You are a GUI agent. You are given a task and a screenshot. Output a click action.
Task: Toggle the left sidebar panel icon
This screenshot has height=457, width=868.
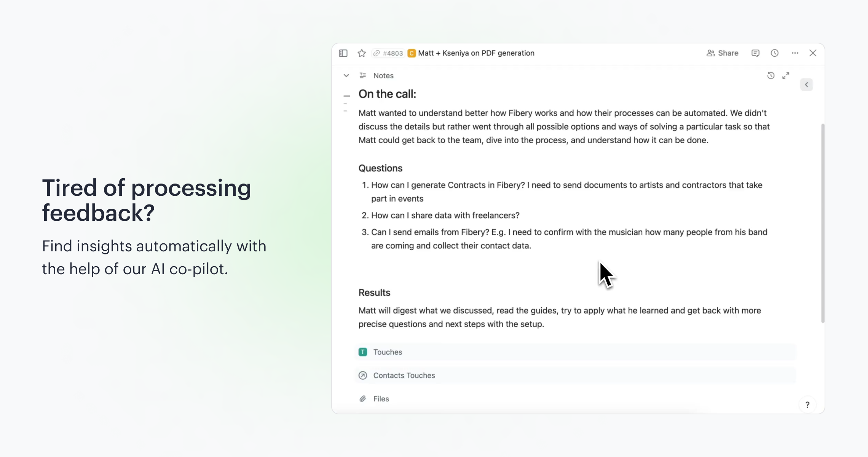(x=343, y=53)
